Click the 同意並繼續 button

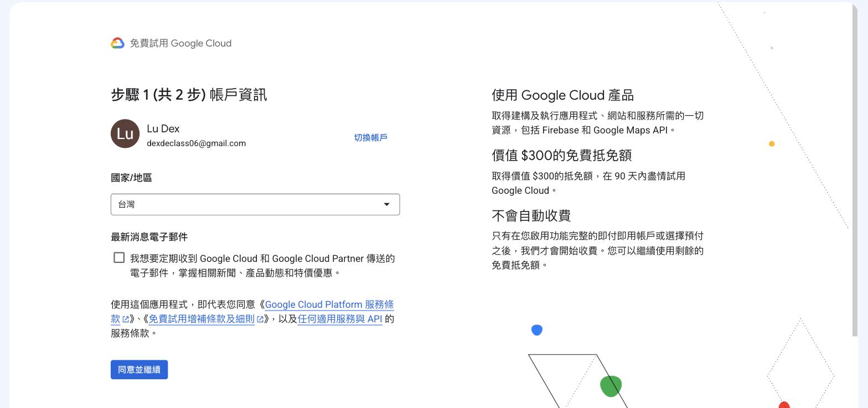[x=139, y=369]
